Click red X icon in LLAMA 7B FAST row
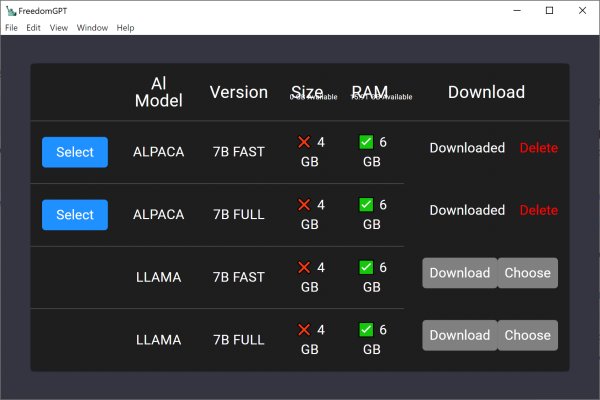This screenshot has height=400, width=600. (x=304, y=268)
